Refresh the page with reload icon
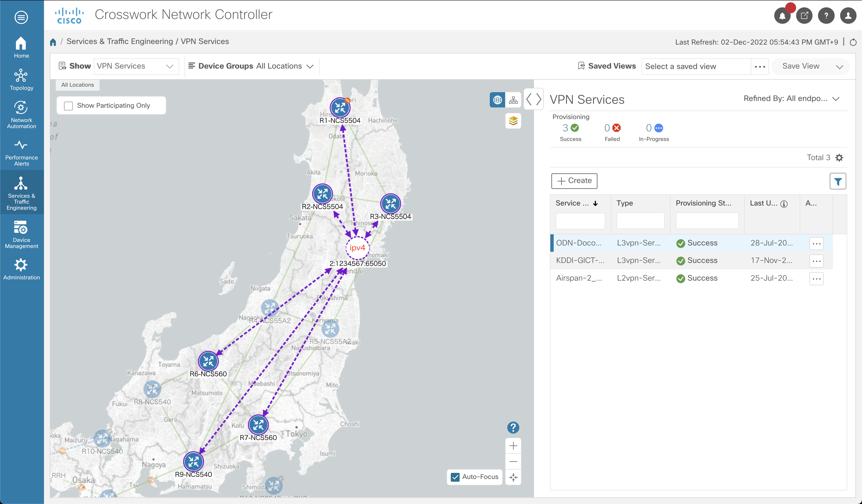The width and height of the screenshot is (862, 504). click(x=853, y=42)
